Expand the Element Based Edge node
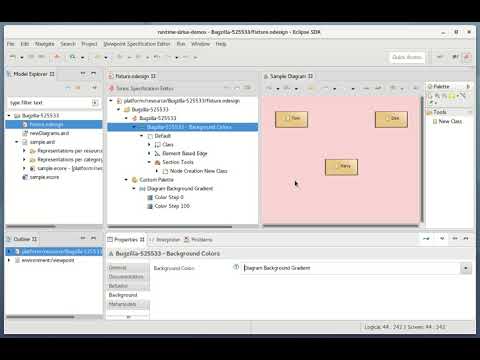480x360 pixels. (149, 153)
